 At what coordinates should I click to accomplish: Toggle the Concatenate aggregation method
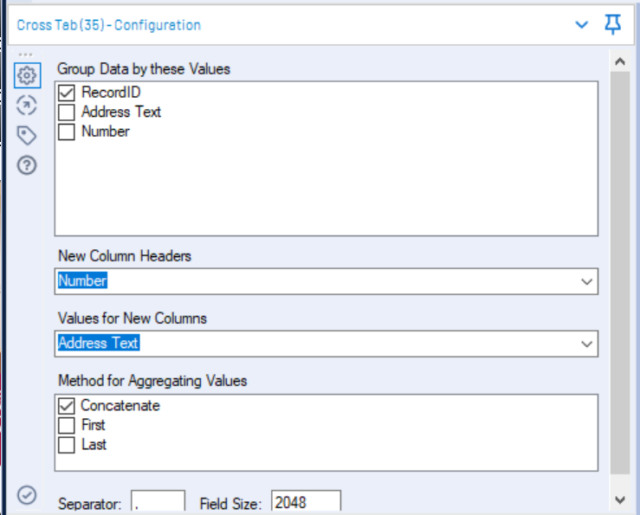(67, 406)
